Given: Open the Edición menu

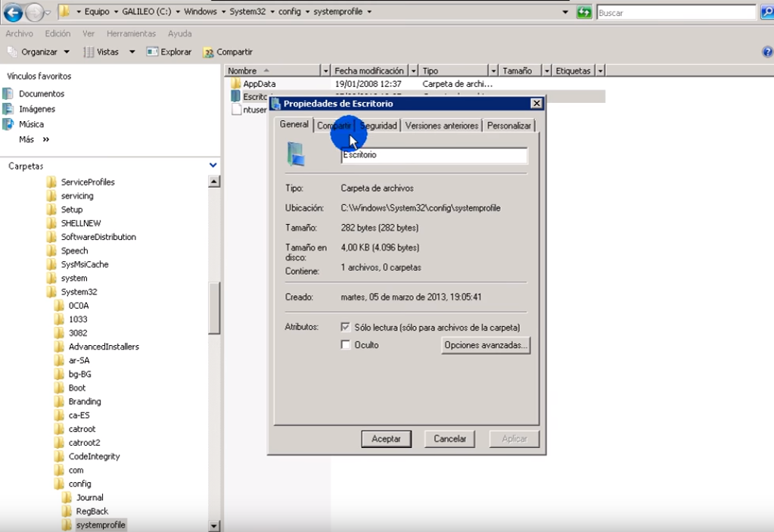Looking at the screenshot, I should click(58, 33).
